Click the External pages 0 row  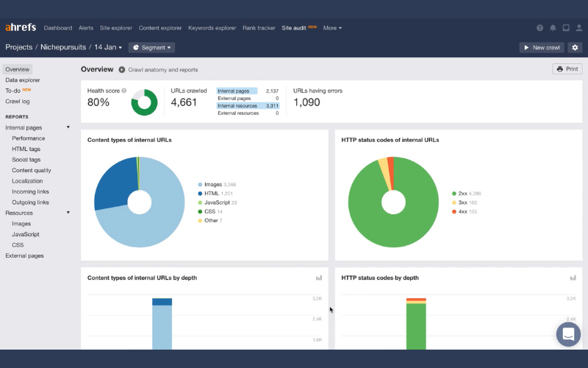click(x=248, y=99)
